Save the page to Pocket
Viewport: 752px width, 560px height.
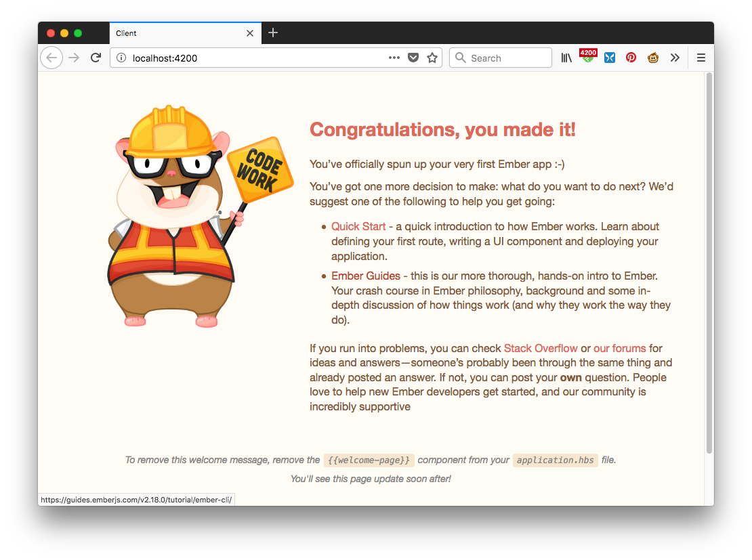413,58
